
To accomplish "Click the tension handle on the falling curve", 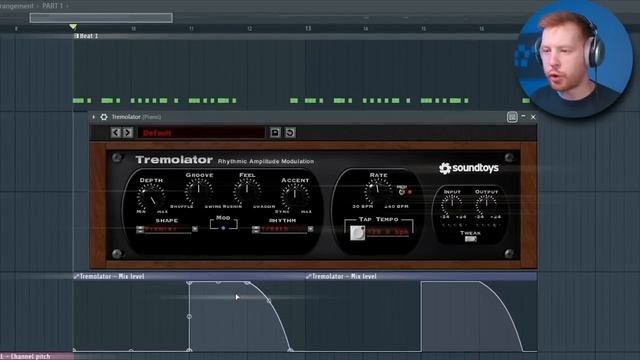I will [269, 300].
